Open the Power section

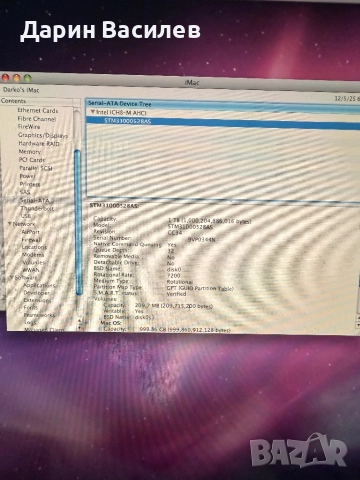27,176
